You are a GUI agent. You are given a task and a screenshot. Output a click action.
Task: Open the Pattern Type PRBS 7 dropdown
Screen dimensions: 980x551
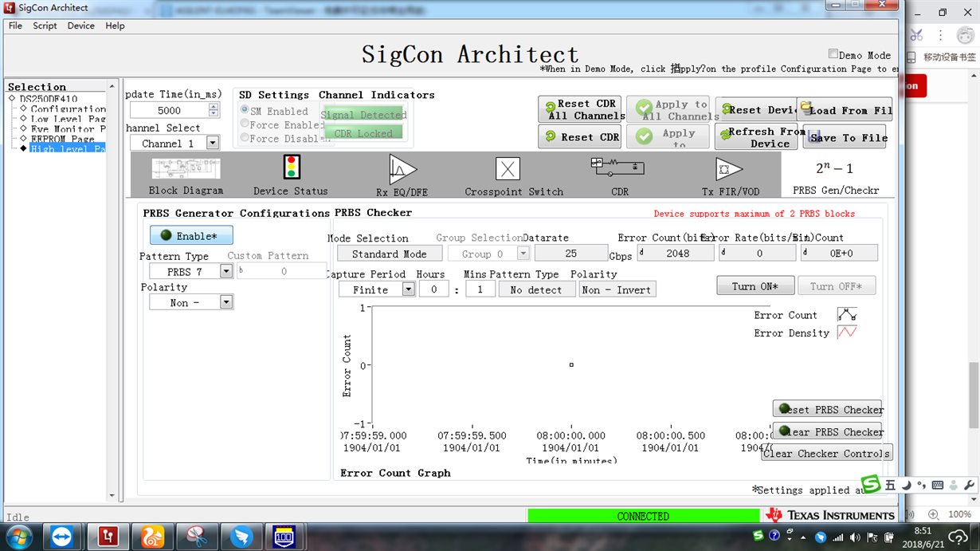[x=225, y=271]
